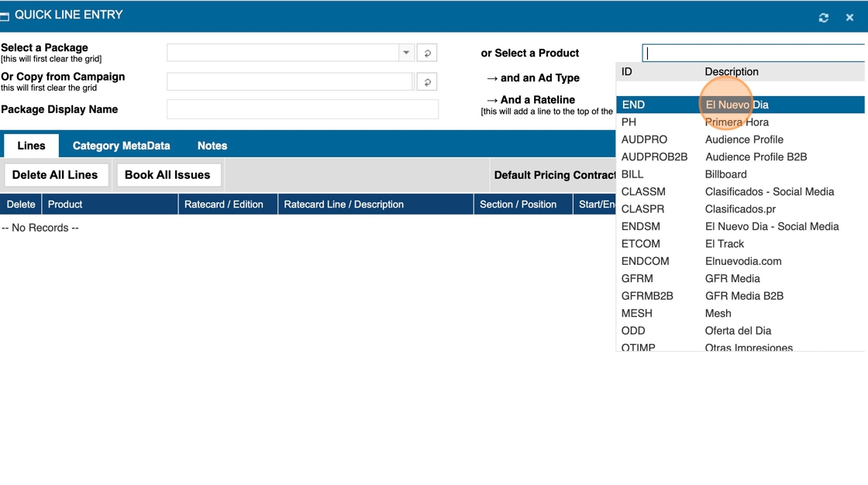The height and width of the screenshot is (485, 868).
Task: Select ENDSM El Nuevo Dia - Social Media
Action: pos(740,226)
